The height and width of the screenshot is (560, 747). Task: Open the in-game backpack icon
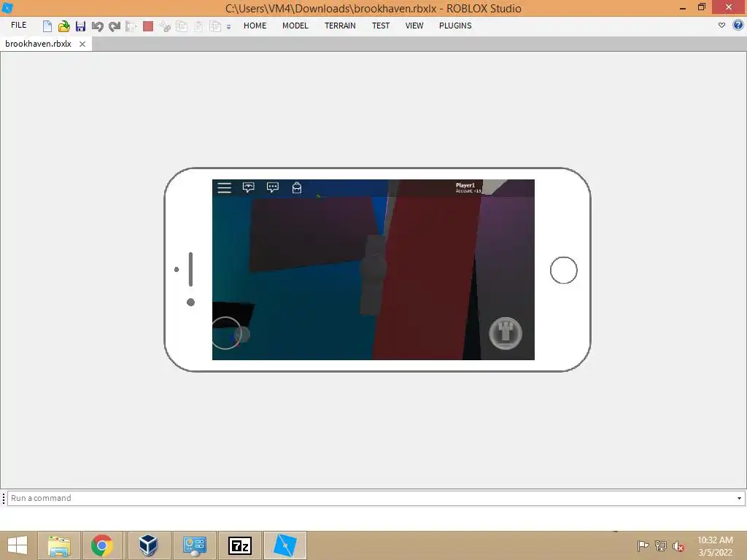(x=297, y=187)
